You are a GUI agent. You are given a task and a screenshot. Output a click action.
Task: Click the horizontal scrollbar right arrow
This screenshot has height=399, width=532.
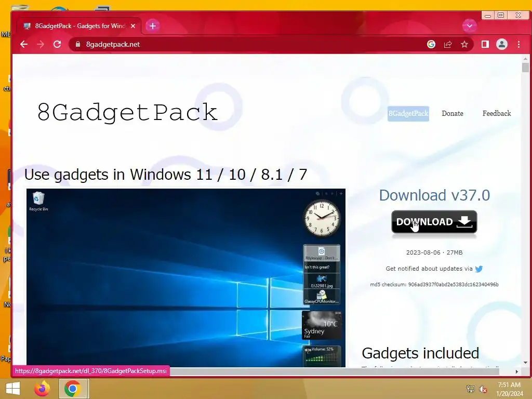pyautogui.click(x=517, y=371)
